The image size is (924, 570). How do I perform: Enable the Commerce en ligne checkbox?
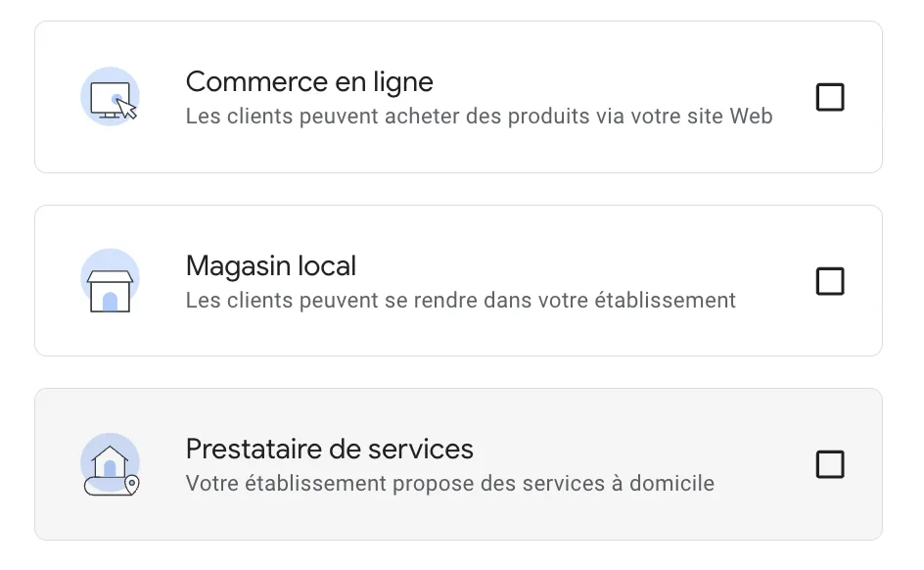pyautogui.click(x=830, y=98)
